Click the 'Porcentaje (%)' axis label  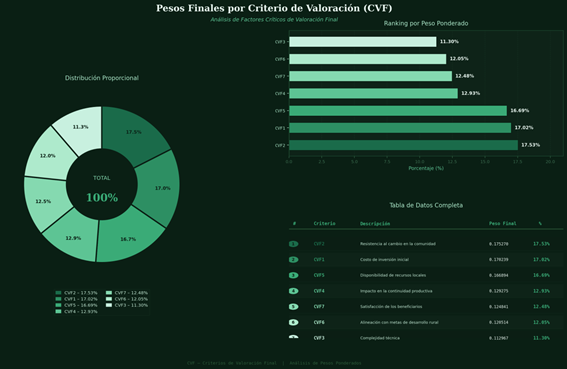[426, 168]
